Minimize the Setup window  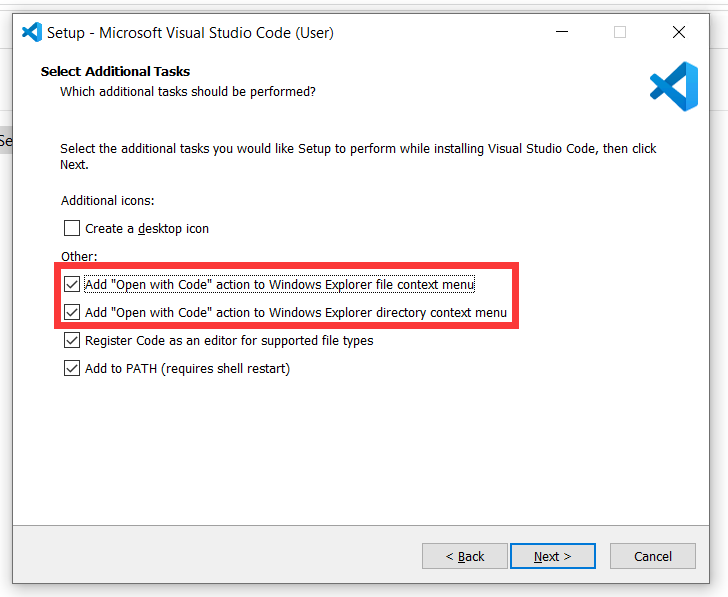[x=560, y=32]
